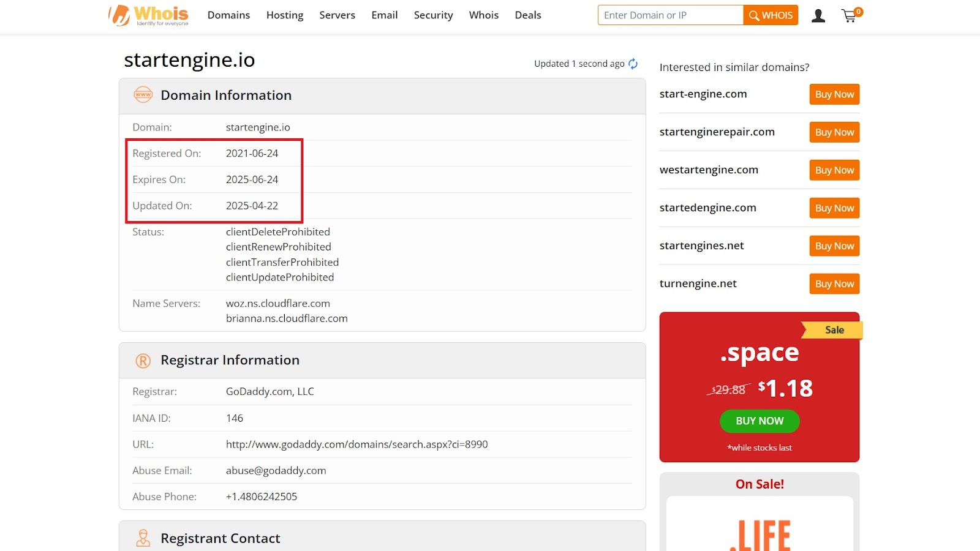The width and height of the screenshot is (980, 551).
Task: Click startedengine.com domain suggestion
Action: (x=708, y=208)
